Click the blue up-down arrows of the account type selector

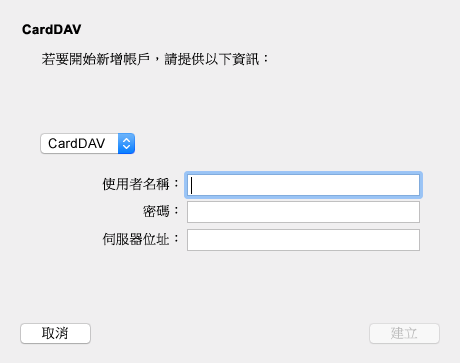pos(126,144)
